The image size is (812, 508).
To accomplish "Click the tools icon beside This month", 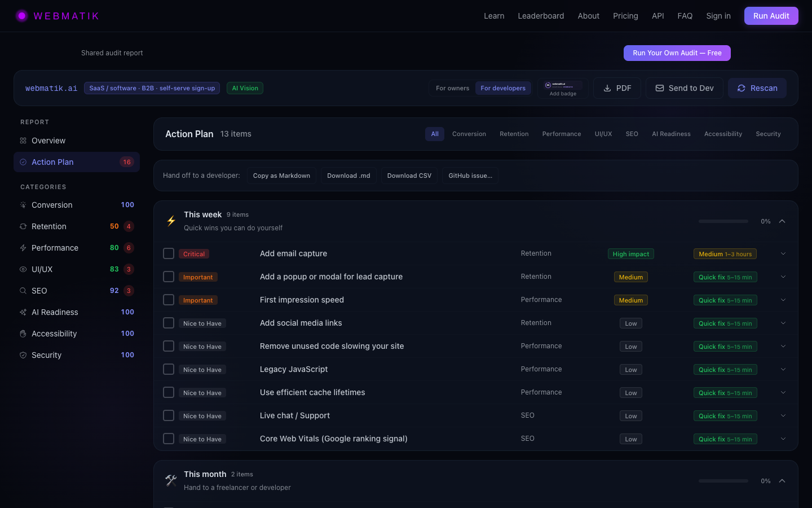I will (x=171, y=480).
